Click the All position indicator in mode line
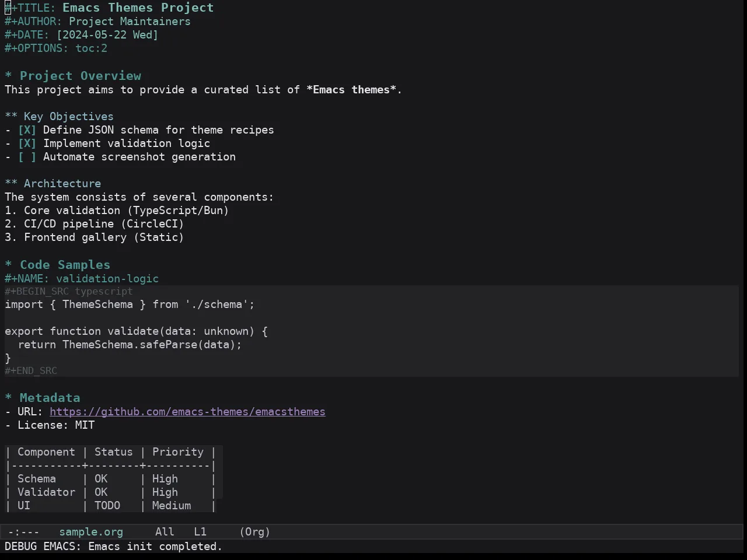The image size is (747, 560). (165, 532)
